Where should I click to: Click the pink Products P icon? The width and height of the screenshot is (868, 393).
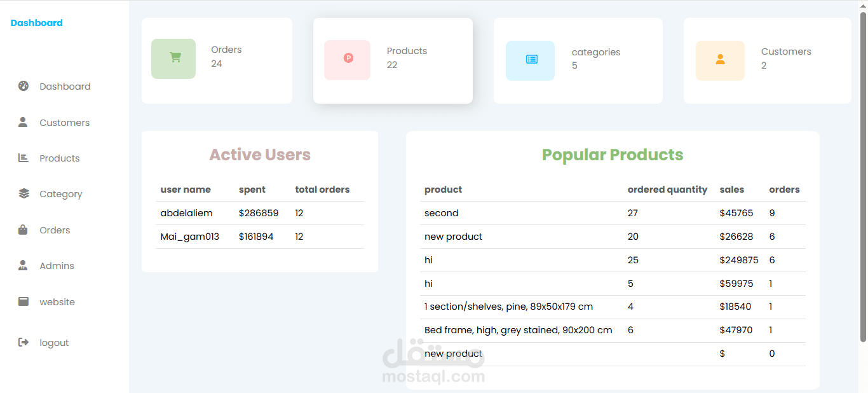[347, 60]
